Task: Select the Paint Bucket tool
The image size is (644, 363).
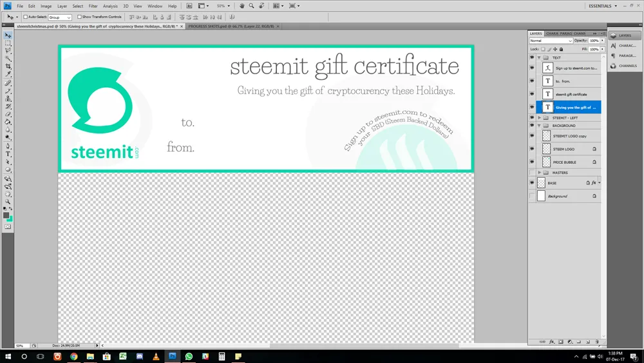Action: pyautogui.click(x=8, y=123)
